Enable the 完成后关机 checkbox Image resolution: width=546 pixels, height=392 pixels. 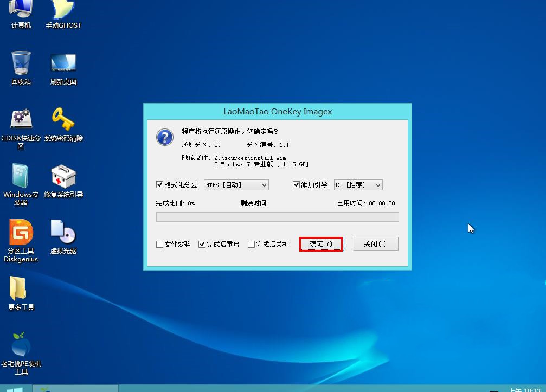(x=251, y=244)
